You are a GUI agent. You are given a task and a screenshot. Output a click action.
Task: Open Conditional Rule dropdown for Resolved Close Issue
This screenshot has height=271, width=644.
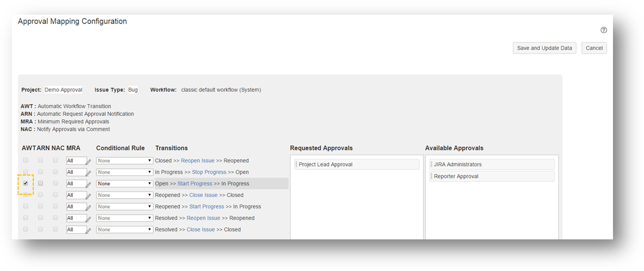point(124,230)
